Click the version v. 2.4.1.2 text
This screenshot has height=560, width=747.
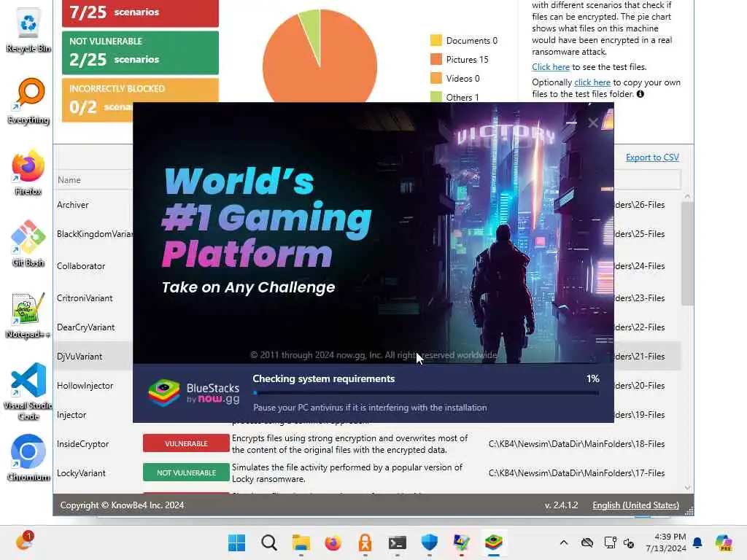(561, 505)
